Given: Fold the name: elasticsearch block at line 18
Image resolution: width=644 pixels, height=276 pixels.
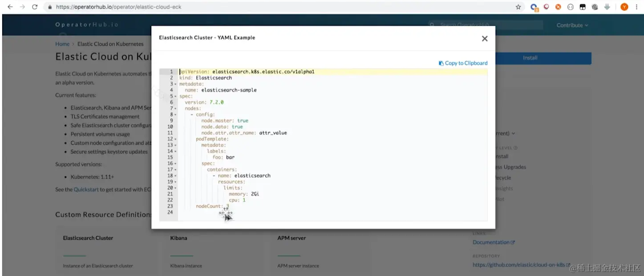Looking at the screenshot, I should coord(175,176).
